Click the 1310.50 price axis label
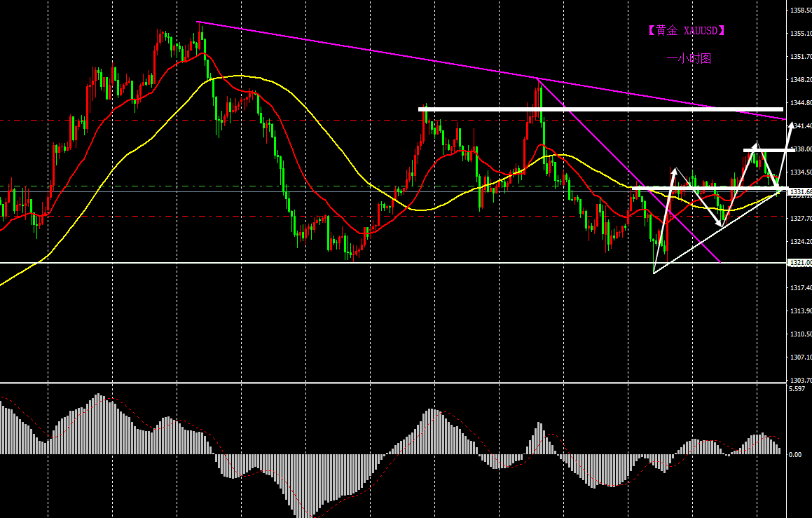812x518 pixels. [x=801, y=334]
